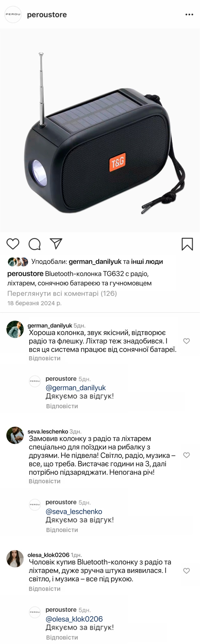Open peroustore username in the header
Screen dimensions: 200x644
pyautogui.click(x=47, y=15)
